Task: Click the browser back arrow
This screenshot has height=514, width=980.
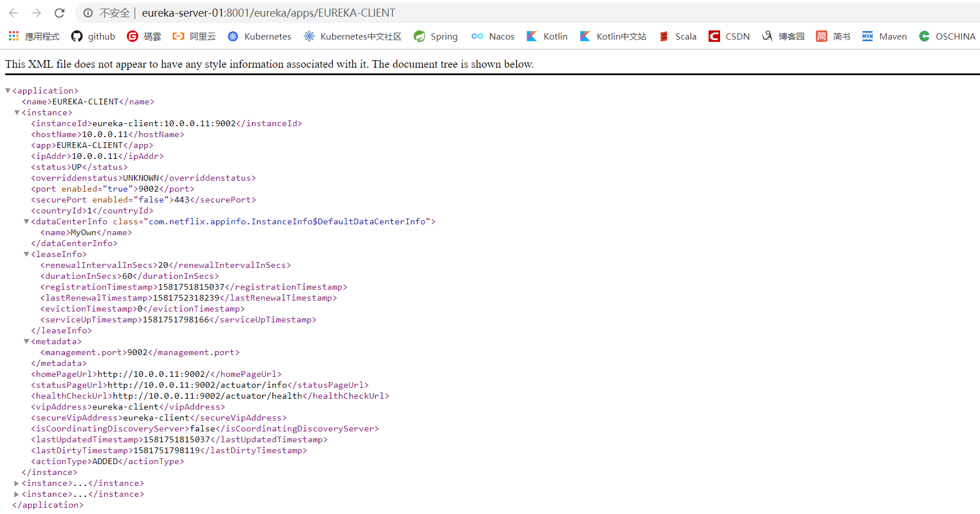Action: click(14, 13)
